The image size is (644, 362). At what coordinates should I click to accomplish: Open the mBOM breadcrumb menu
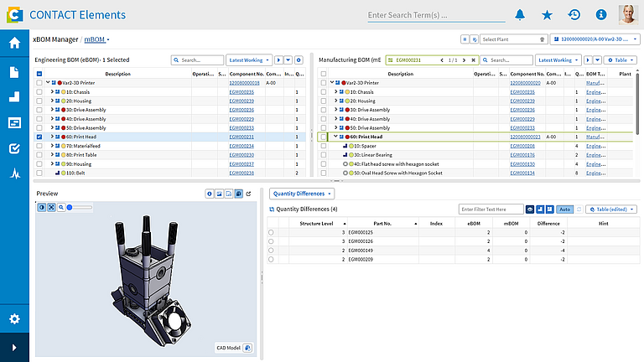(x=96, y=39)
